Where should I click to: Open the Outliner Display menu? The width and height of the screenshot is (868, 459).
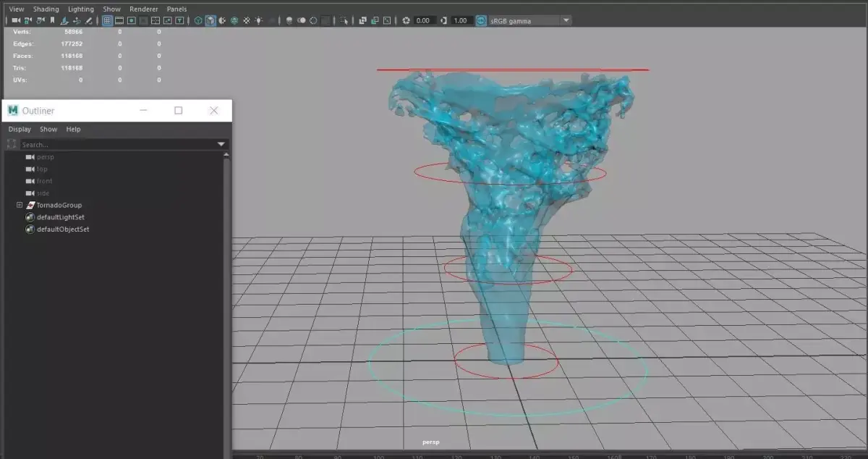tap(20, 129)
